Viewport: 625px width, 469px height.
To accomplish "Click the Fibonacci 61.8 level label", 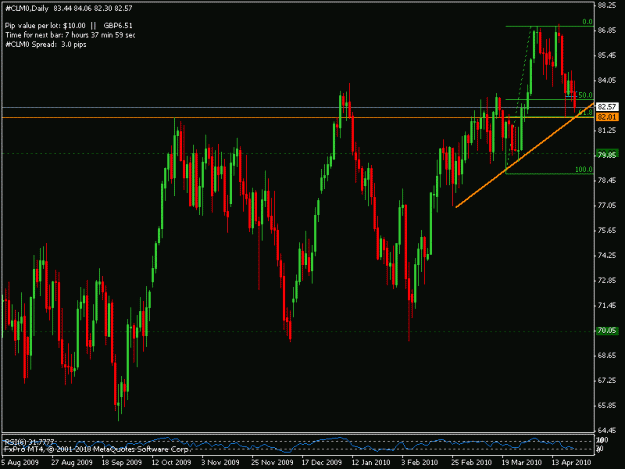I will pyautogui.click(x=585, y=113).
